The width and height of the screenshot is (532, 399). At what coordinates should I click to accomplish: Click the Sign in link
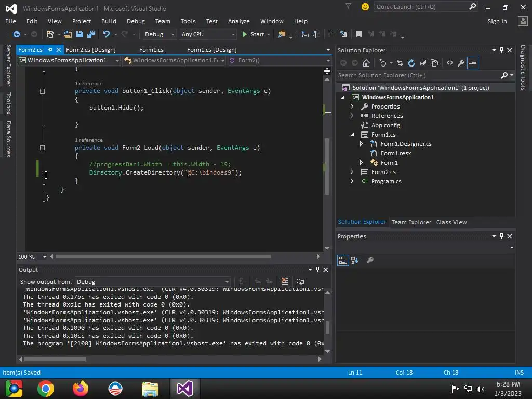point(497,21)
